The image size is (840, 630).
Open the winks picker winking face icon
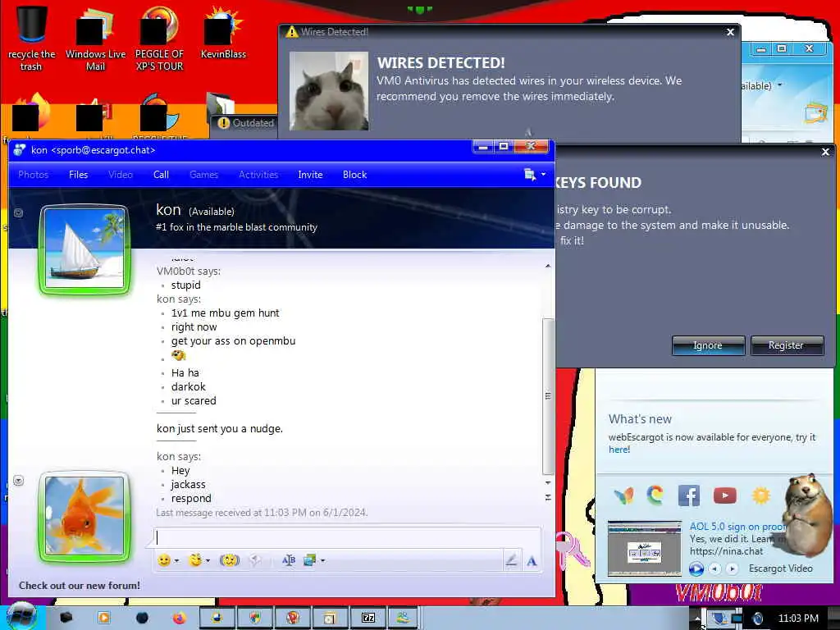196,560
